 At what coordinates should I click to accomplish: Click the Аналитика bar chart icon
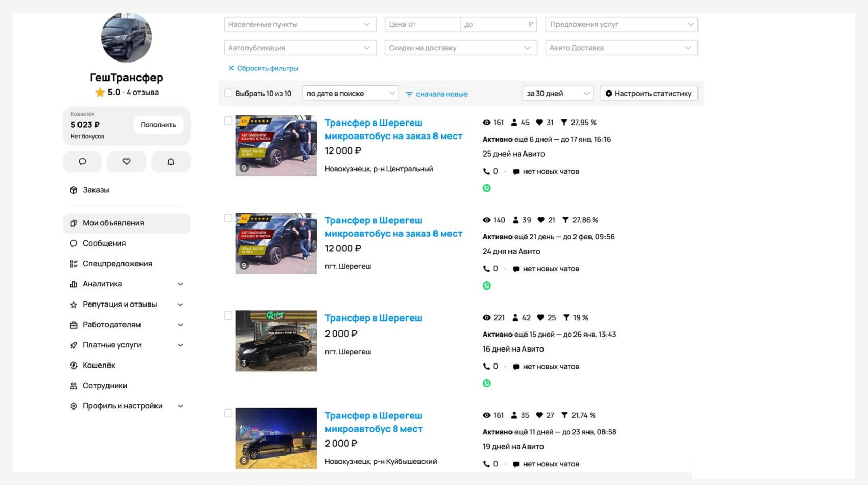73,284
